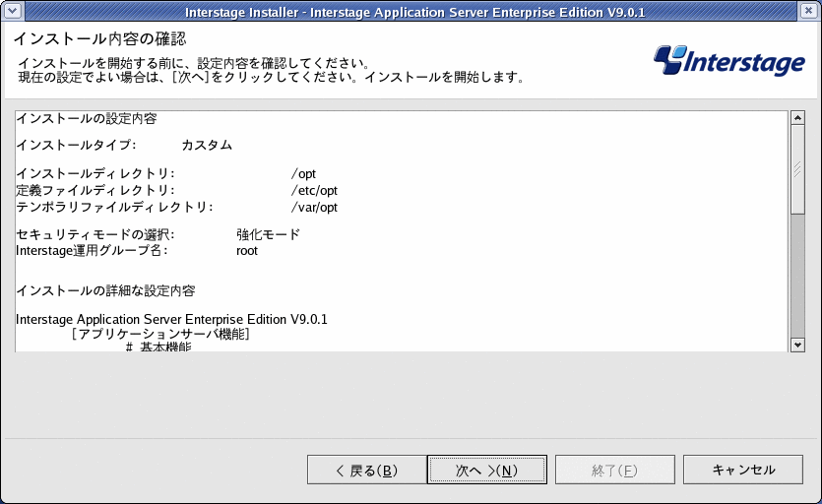
Task: Open the window menu icon in title bar
Action: (13, 11)
